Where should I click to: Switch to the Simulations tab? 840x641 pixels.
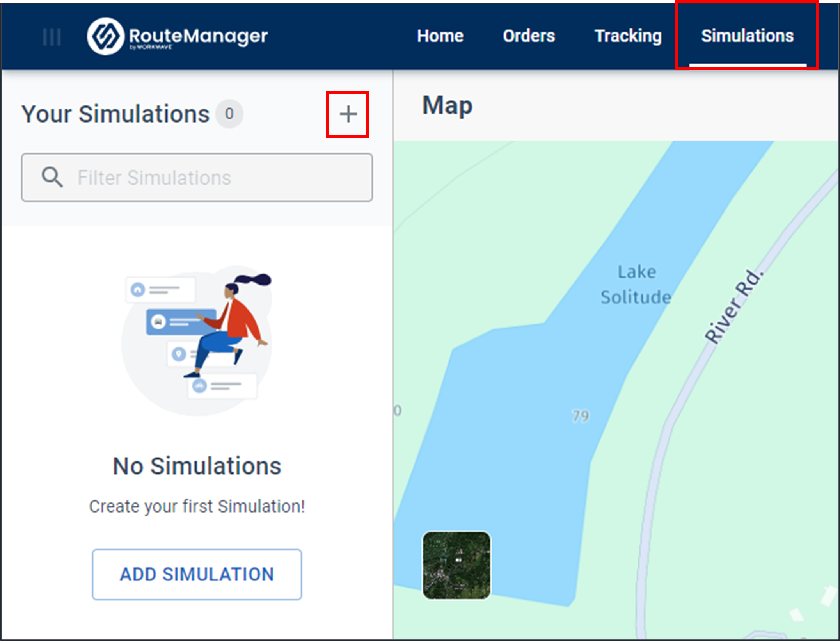coord(747,36)
